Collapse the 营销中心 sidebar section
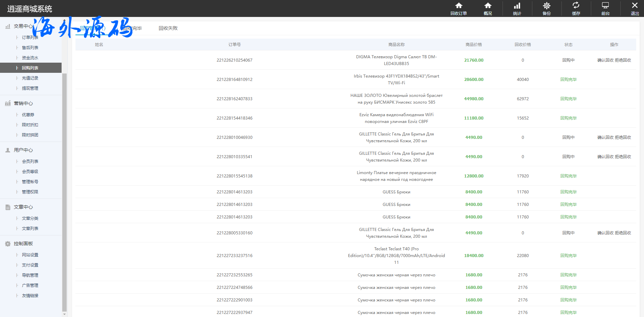The image size is (644, 317). coord(23,103)
